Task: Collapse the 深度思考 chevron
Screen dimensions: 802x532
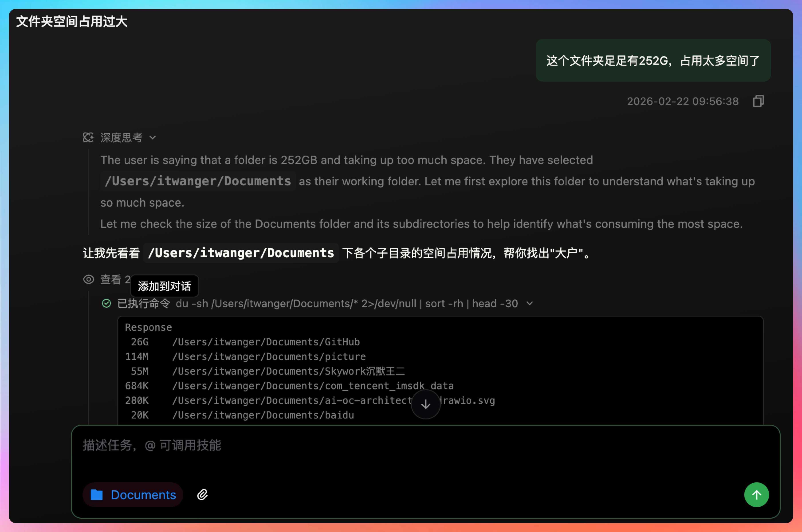Action: click(x=153, y=138)
